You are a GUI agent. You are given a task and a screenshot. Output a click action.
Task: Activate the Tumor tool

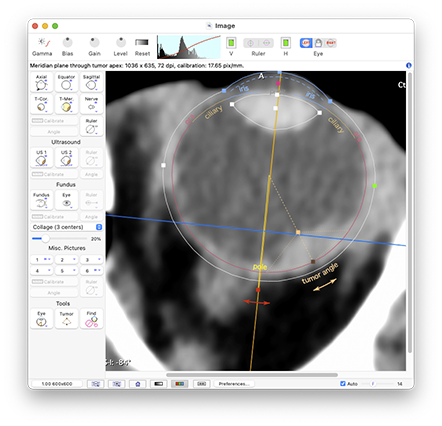click(66, 319)
